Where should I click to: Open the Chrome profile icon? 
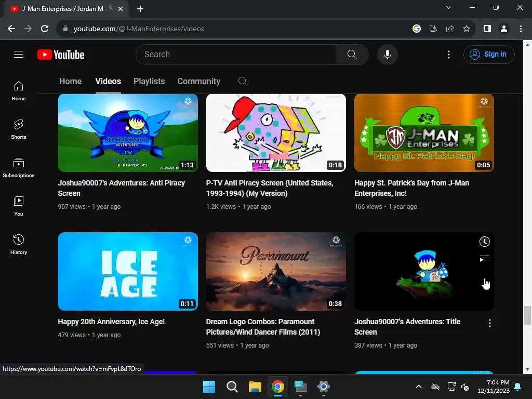pyautogui.click(x=504, y=29)
